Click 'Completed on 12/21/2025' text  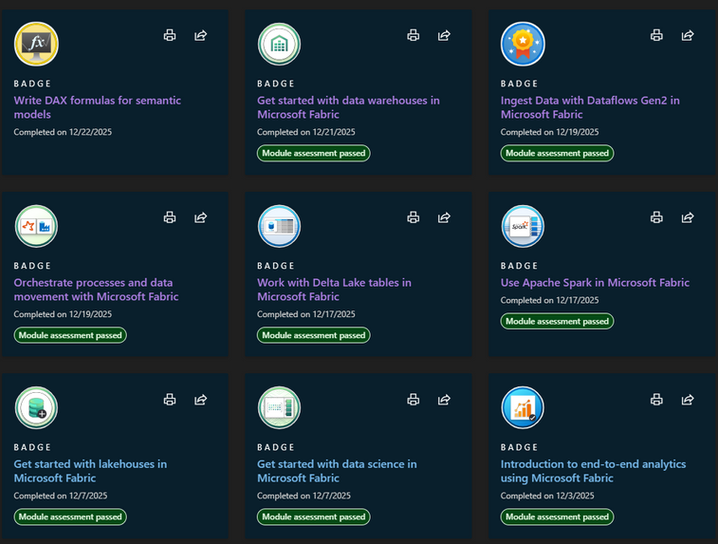306,132
